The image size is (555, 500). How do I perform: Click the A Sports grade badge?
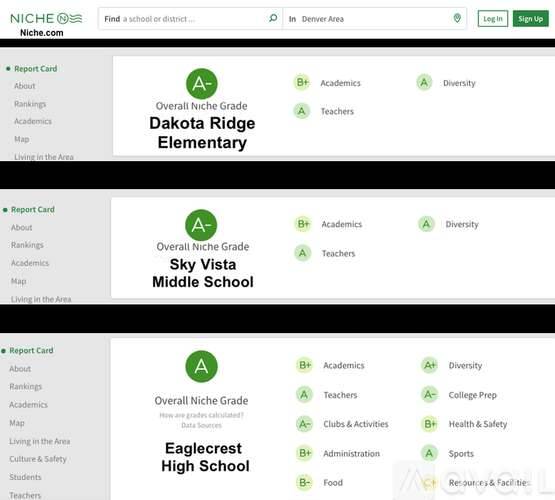pyautogui.click(x=429, y=453)
